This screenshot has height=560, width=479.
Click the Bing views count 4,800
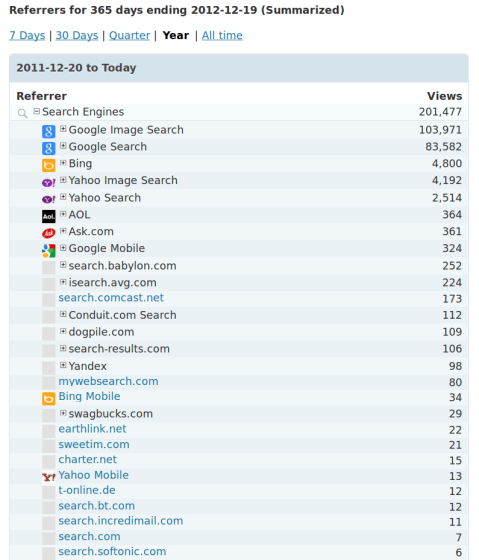446,164
